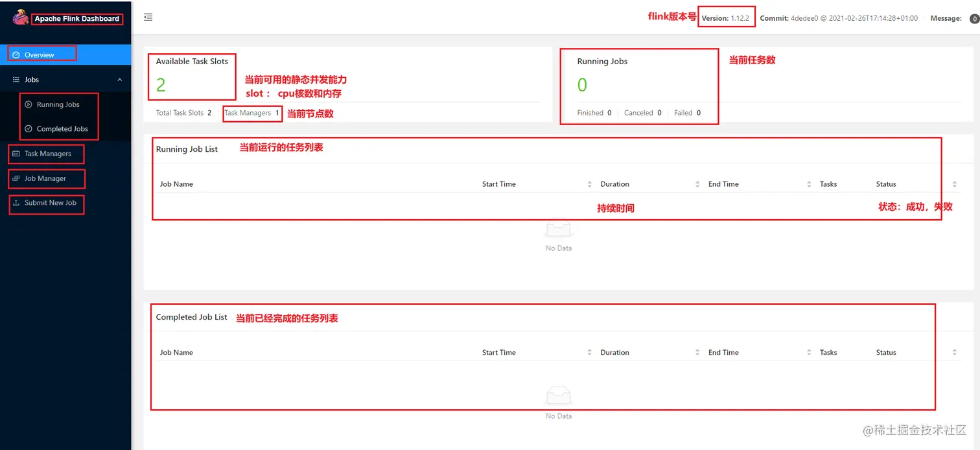Sort Running Job List by End Time
Image resolution: width=980 pixels, height=450 pixels.
click(809, 184)
